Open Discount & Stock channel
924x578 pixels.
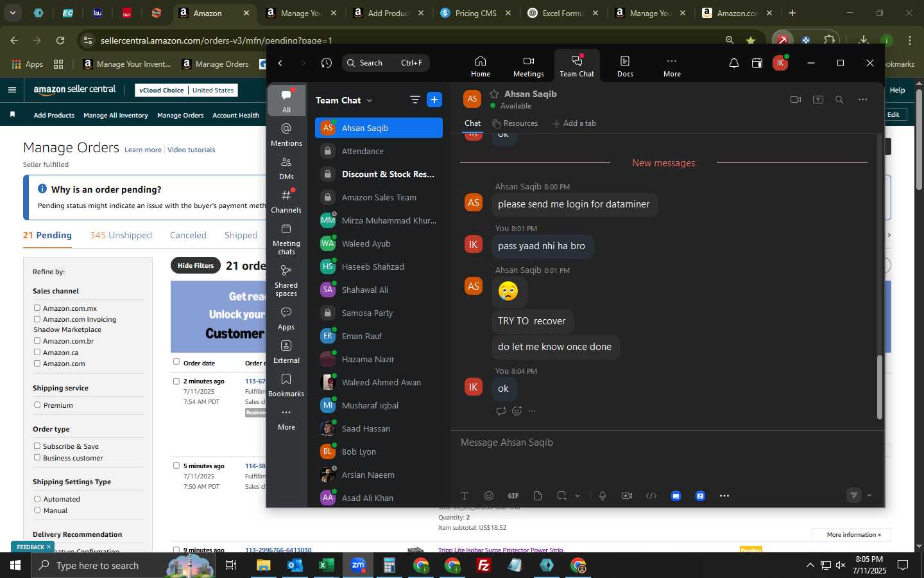(x=379, y=174)
